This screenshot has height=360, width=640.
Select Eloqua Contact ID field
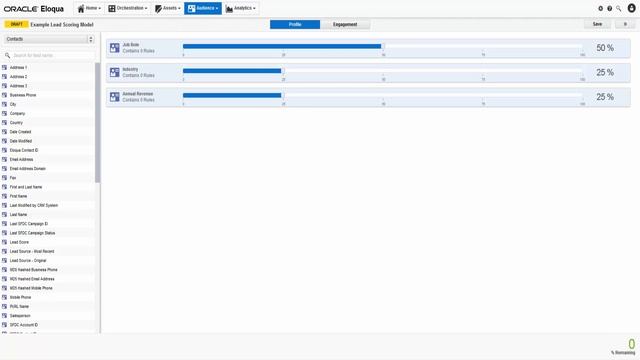(48, 150)
